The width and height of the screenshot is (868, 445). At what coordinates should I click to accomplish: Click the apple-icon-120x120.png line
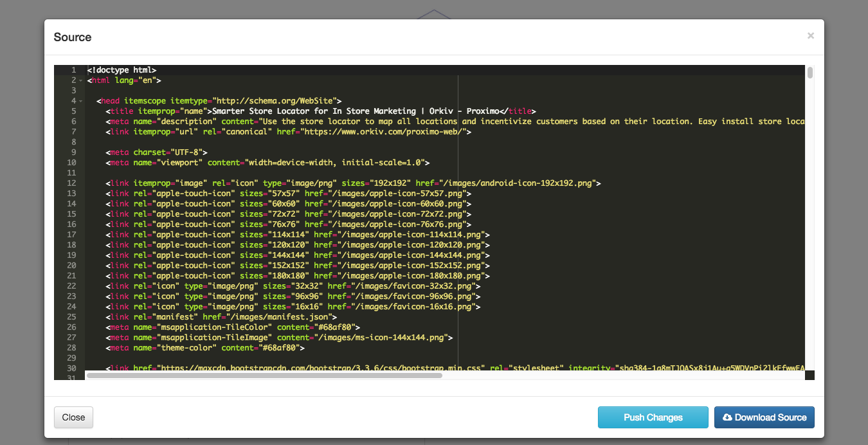pos(298,245)
